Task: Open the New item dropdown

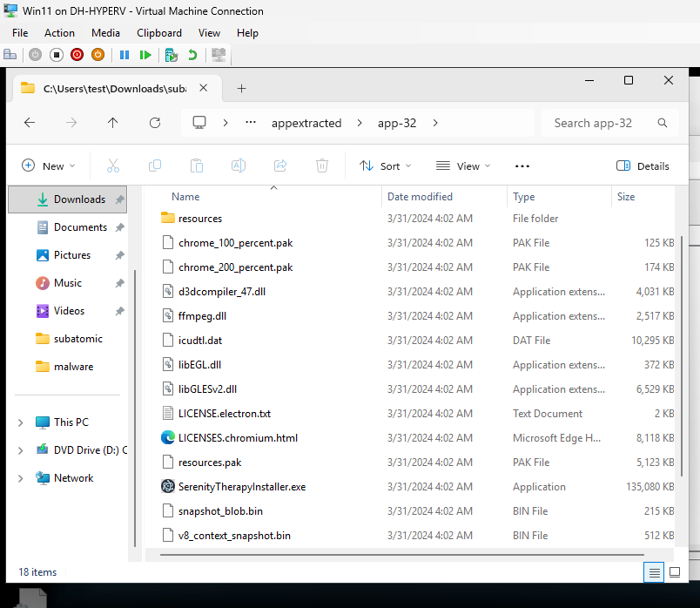Action: tap(48, 166)
